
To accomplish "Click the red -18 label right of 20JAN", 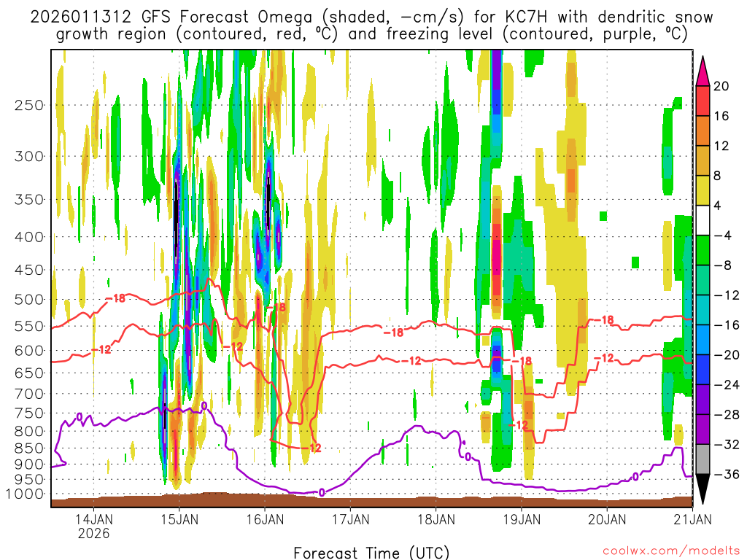I will point(604,320).
